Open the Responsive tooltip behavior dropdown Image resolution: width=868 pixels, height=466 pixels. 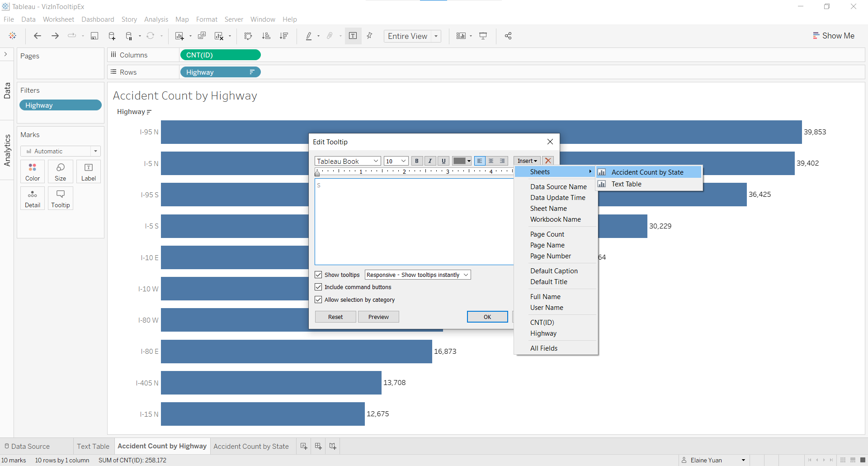(x=417, y=275)
